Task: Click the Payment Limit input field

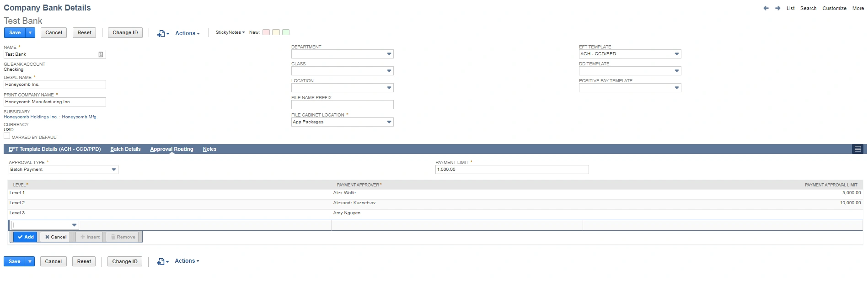Action: coord(511,170)
